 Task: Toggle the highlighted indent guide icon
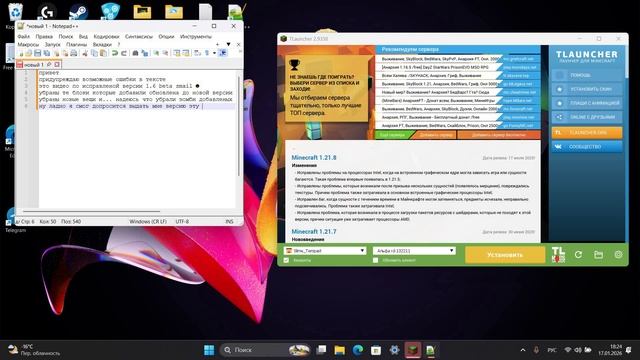(223, 53)
